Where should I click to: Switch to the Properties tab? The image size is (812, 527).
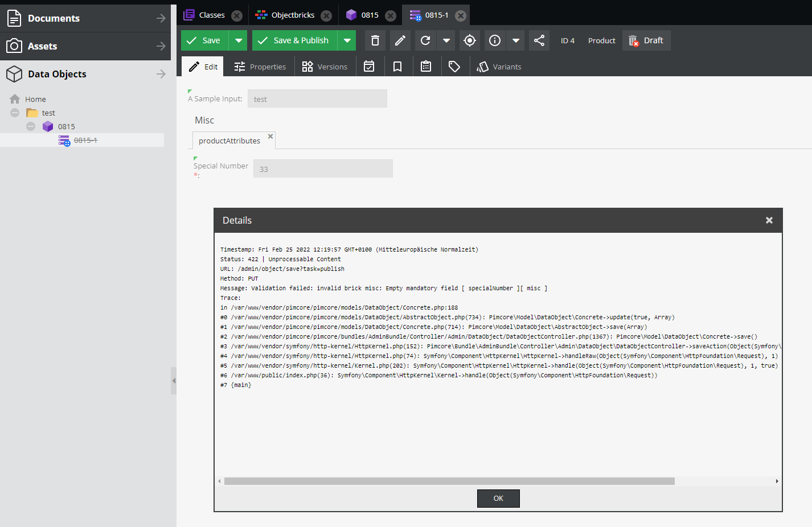[x=260, y=67]
